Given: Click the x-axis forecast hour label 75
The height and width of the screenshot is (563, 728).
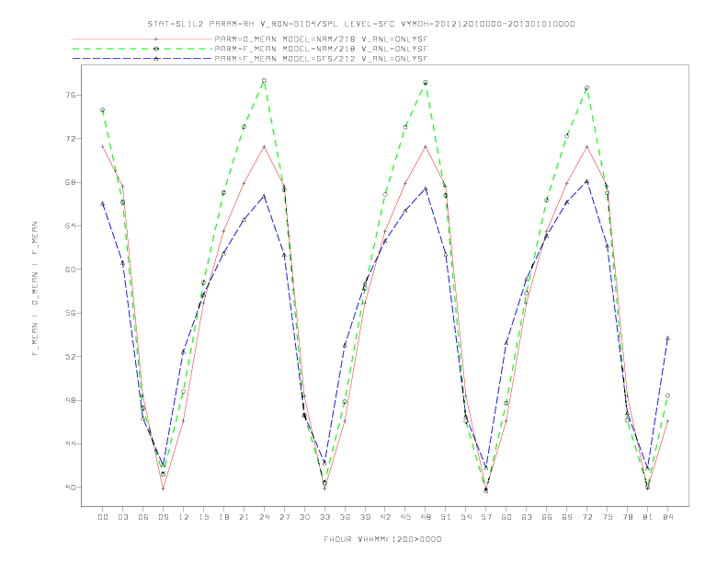Looking at the screenshot, I should coord(608,517).
